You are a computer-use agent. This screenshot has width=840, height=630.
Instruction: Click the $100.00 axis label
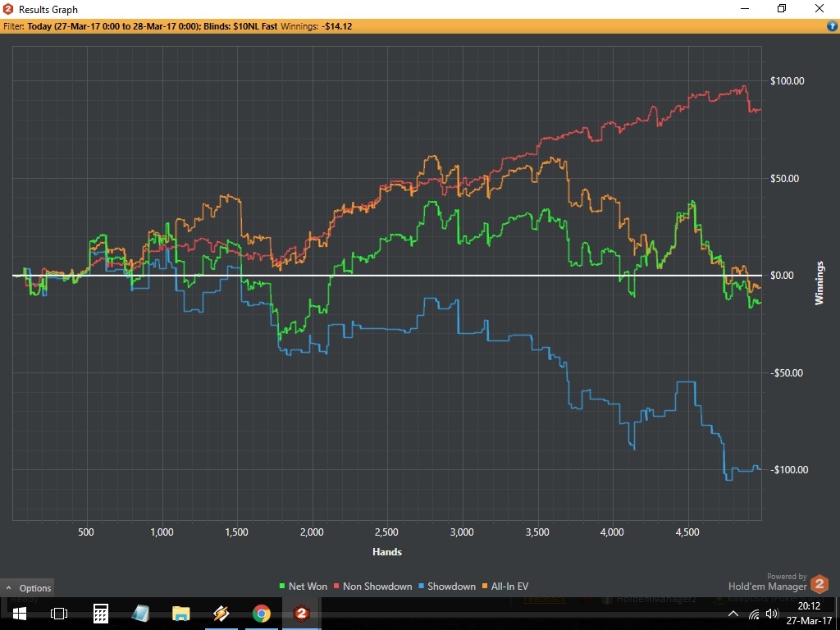tap(787, 81)
